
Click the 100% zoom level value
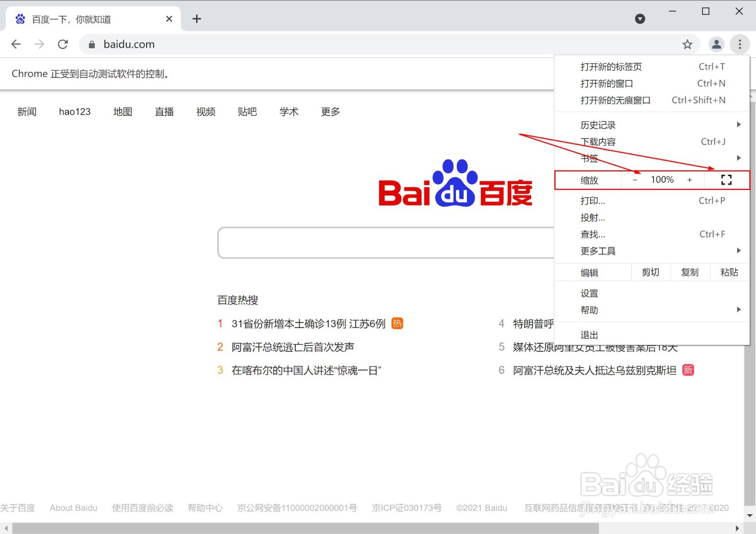(662, 180)
